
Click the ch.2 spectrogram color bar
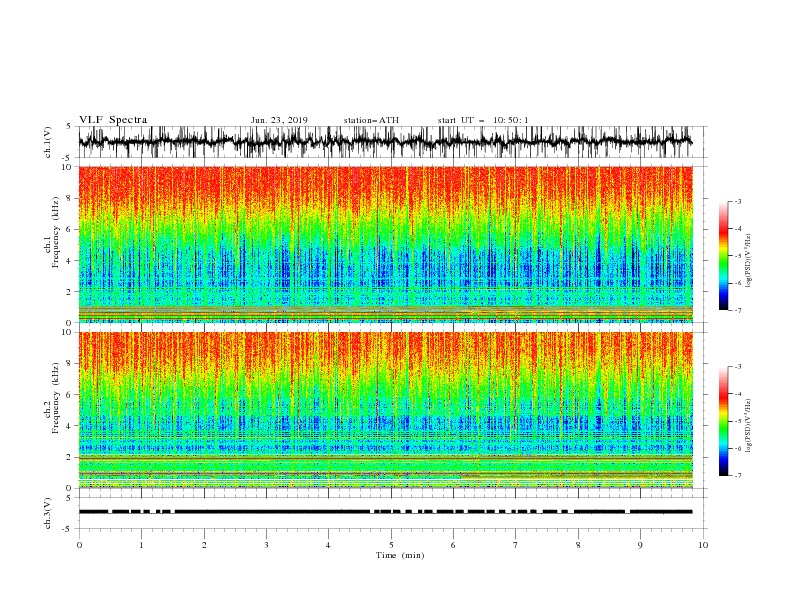point(723,421)
